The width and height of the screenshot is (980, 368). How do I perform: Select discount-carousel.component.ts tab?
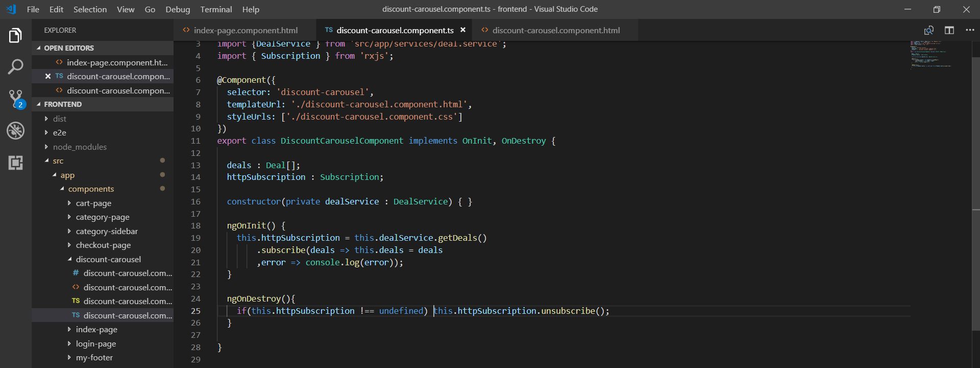click(x=395, y=30)
